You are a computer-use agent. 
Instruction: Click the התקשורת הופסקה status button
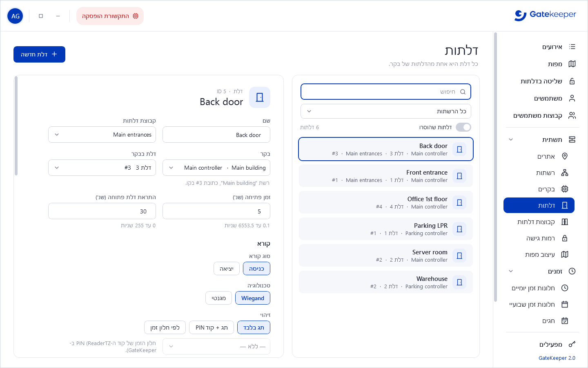tap(110, 16)
